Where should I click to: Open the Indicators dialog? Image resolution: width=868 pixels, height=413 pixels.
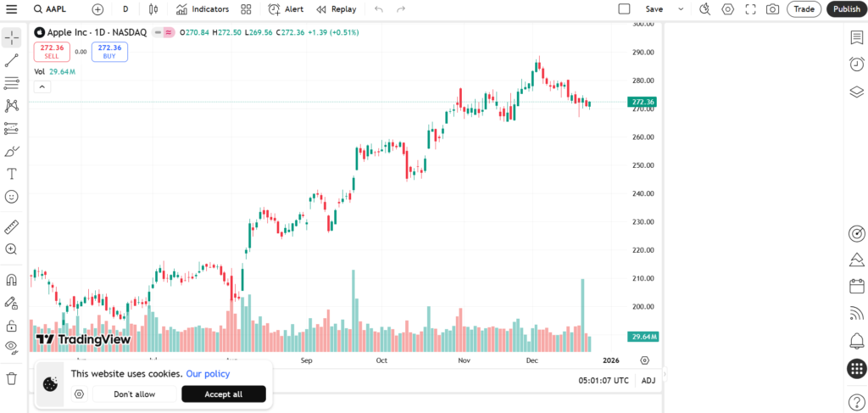tap(202, 8)
